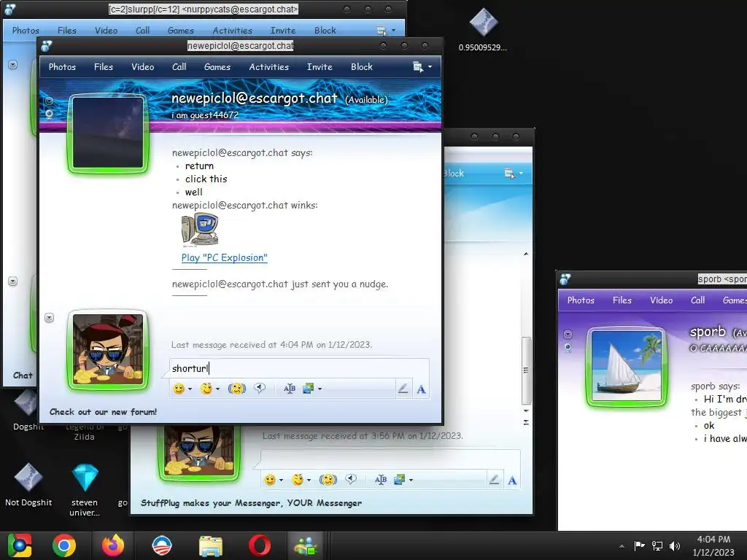Click Call in slurpp window
The height and width of the screenshot is (560, 747).
(x=142, y=31)
